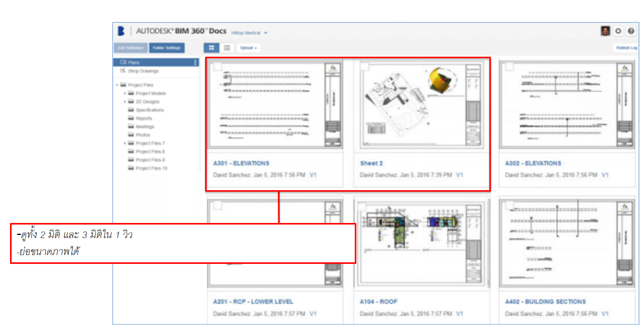
Task: Click the V1 version of A104 - ROOF
Action: tap(460, 314)
